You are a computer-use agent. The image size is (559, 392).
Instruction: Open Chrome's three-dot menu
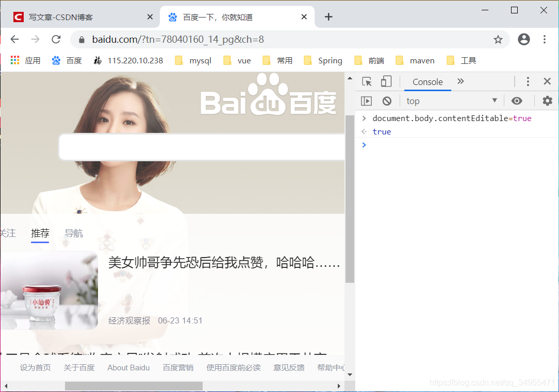click(x=545, y=39)
